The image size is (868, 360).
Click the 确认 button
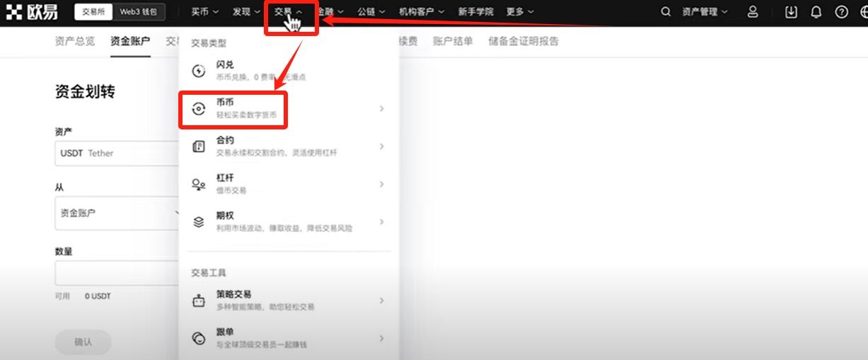83,342
